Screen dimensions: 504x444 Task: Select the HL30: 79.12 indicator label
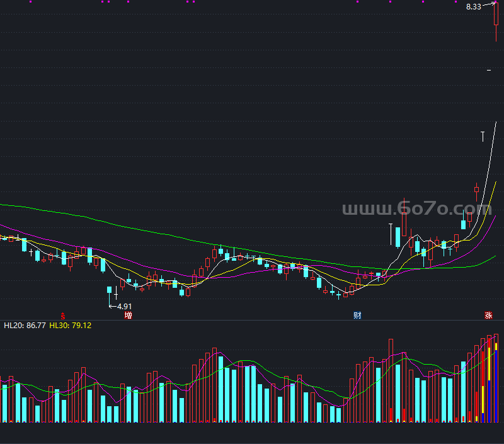point(70,326)
